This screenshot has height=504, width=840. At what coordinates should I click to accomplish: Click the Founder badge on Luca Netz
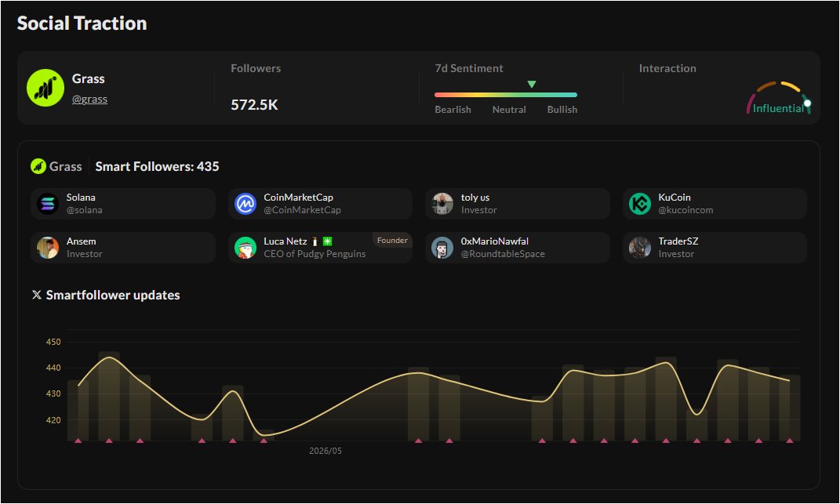click(x=392, y=241)
